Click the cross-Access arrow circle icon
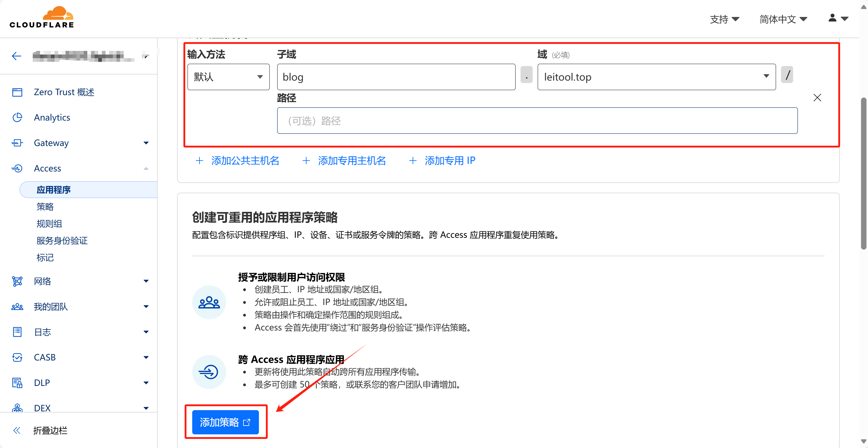The width and height of the screenshot is (868, 448). point(209,372)
